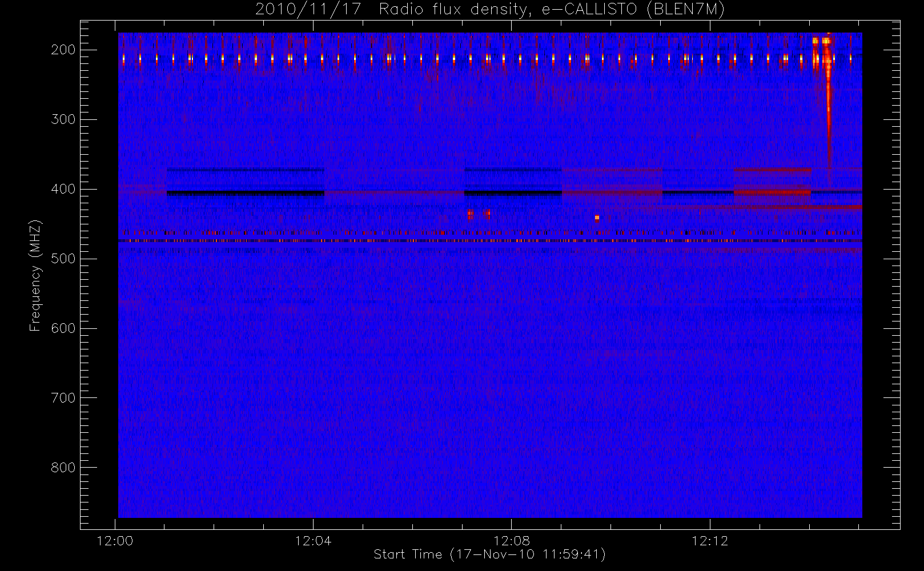
Task: Click the 12:12 time tick label
Action: point(710,541)
